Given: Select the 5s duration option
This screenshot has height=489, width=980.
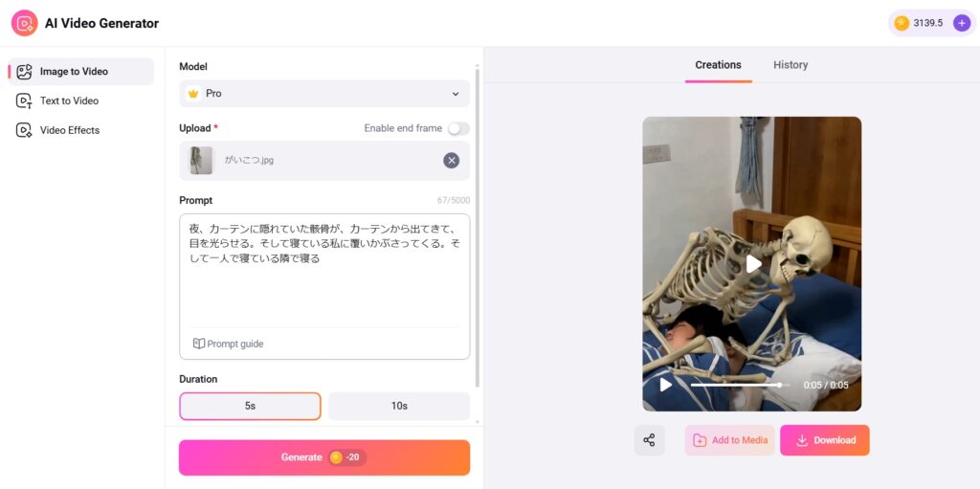Looking at the screenshot, I should click(x=250, y=406).
